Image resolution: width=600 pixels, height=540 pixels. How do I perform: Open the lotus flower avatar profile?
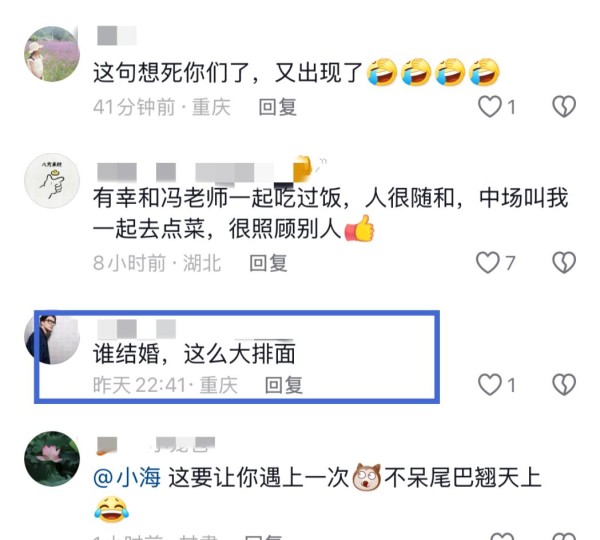coord(52,459)
